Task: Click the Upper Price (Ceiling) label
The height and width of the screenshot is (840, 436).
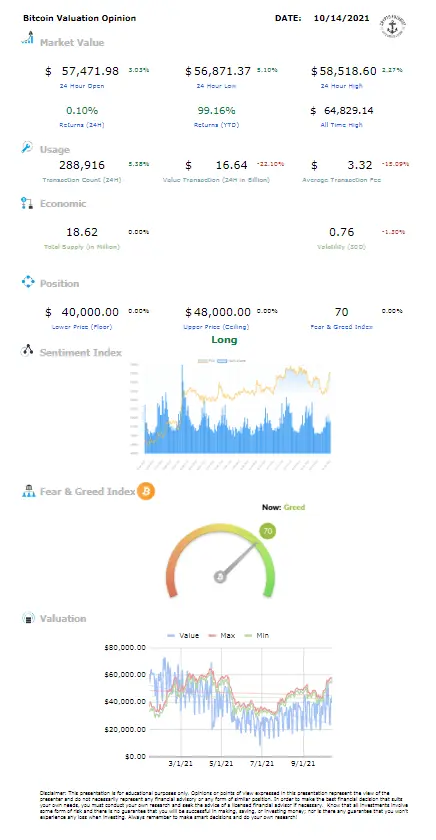Action: (x=216, y=326)
